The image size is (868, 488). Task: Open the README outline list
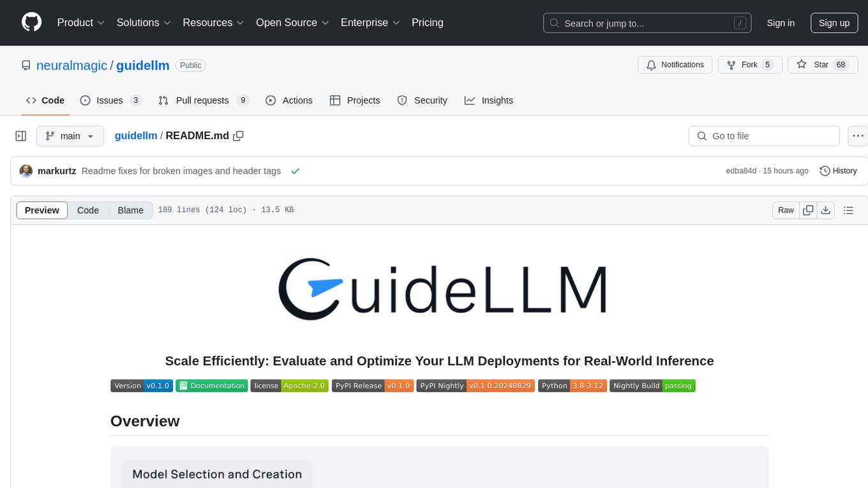848,210
